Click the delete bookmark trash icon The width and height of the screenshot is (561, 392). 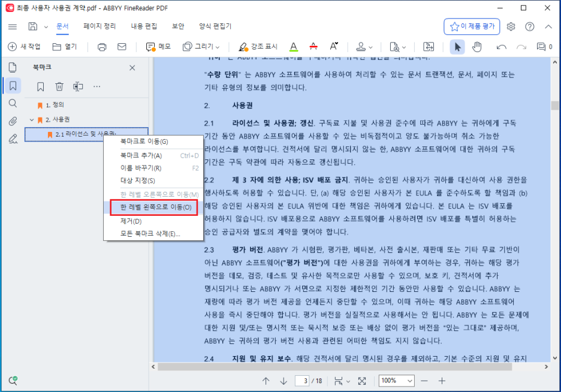(x=59, y=86)
